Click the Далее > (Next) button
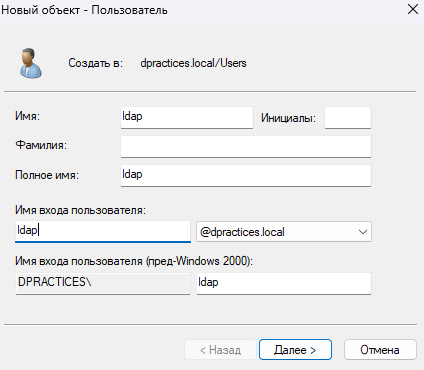The height and width of the screenshot is (370, 424). [x=295, y=350]
